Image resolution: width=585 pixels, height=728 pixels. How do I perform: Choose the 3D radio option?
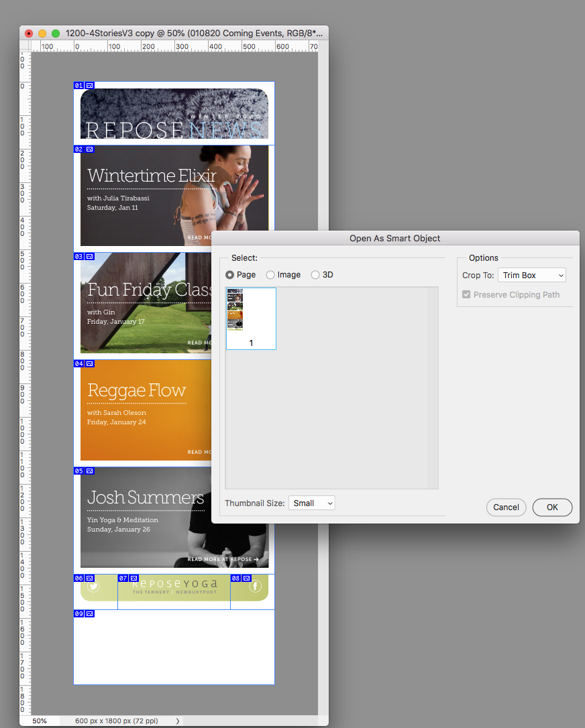coord(315,274)
